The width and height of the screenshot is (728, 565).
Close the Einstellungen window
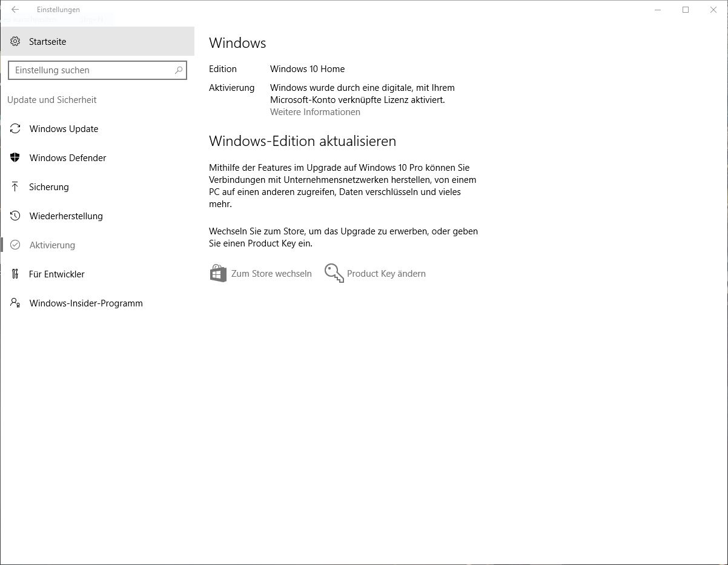[x=713, y=10]
